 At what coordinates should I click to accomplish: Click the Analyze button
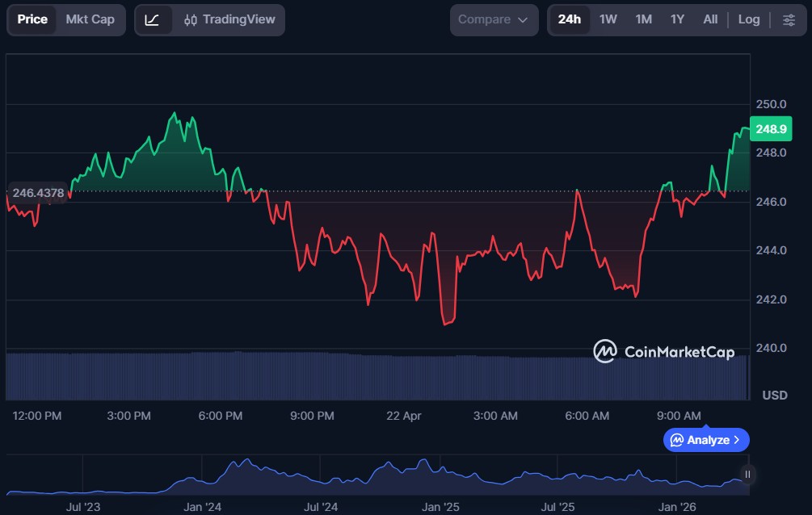click(705, 440)
